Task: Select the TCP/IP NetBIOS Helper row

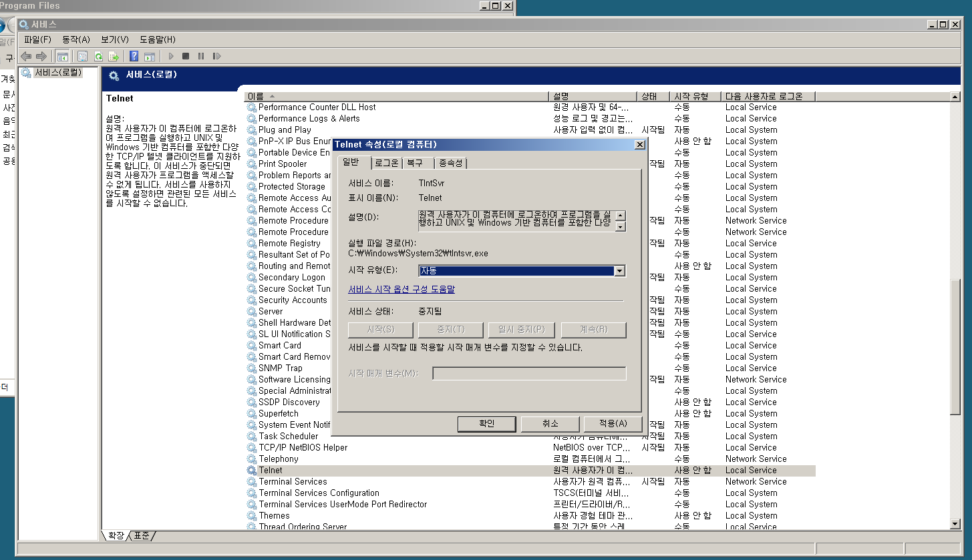Action: [x=530, y=447]
